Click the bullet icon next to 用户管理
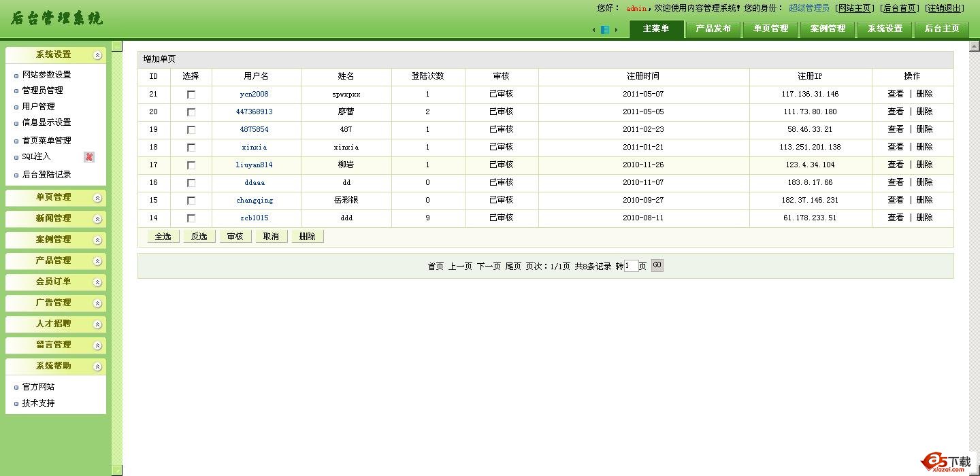This screenshot has width=980, height=476. pyautogui.click(x=16, y=107)
